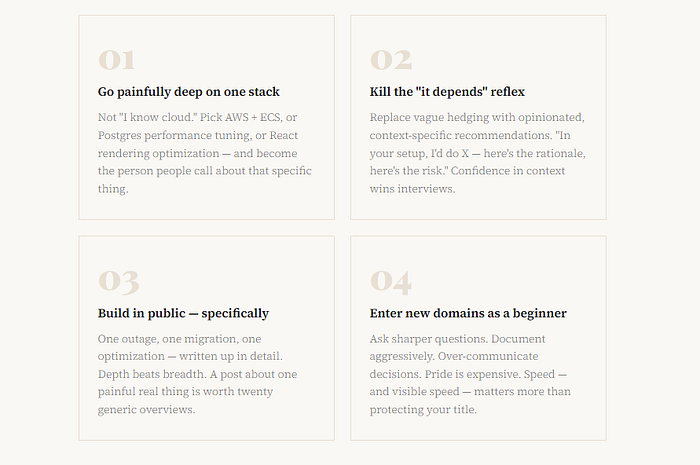Click the large 02 numeral

[391, 60]
